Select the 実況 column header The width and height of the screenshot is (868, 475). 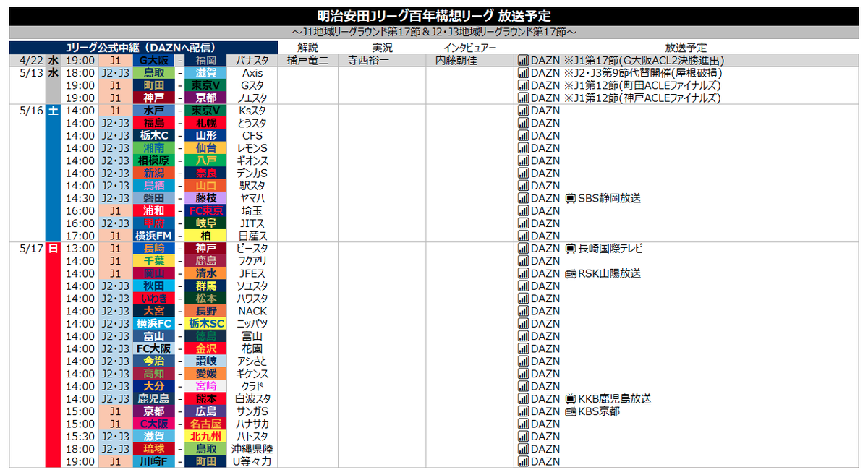382,48
